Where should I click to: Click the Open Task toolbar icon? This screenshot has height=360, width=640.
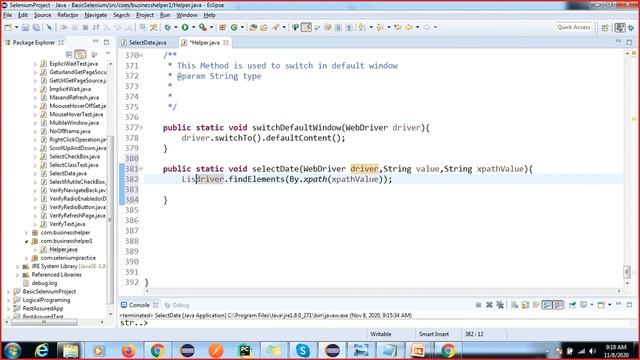point(264,27)
